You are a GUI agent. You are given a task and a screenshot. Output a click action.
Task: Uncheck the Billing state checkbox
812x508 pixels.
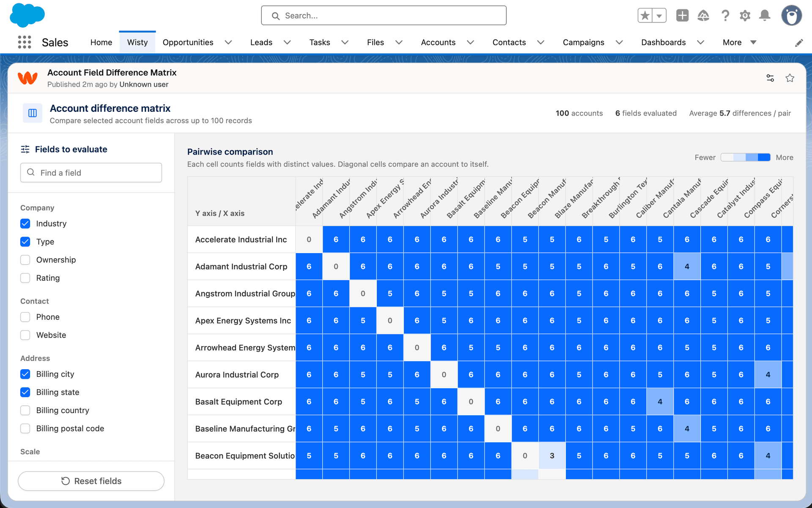tap(25, 392)
